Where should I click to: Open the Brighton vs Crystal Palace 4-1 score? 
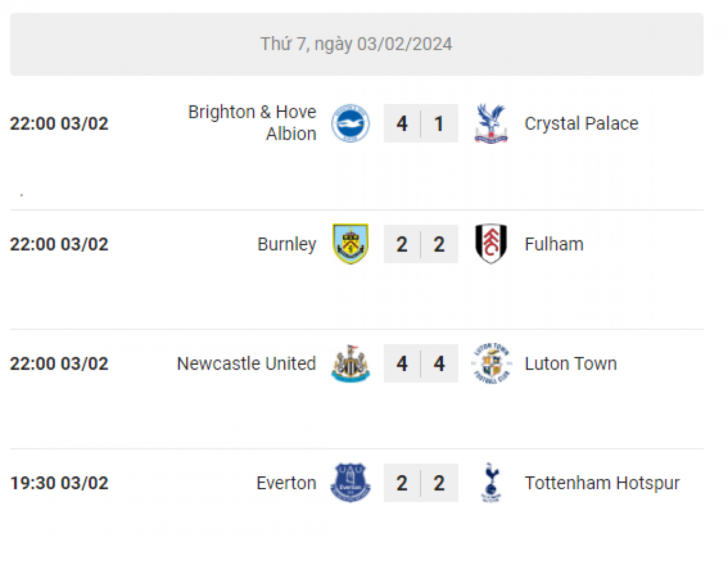(x=420, y=123)
